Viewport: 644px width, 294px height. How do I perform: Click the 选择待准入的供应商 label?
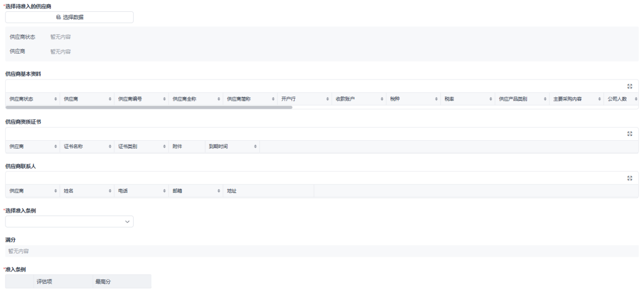coord(28,6)
